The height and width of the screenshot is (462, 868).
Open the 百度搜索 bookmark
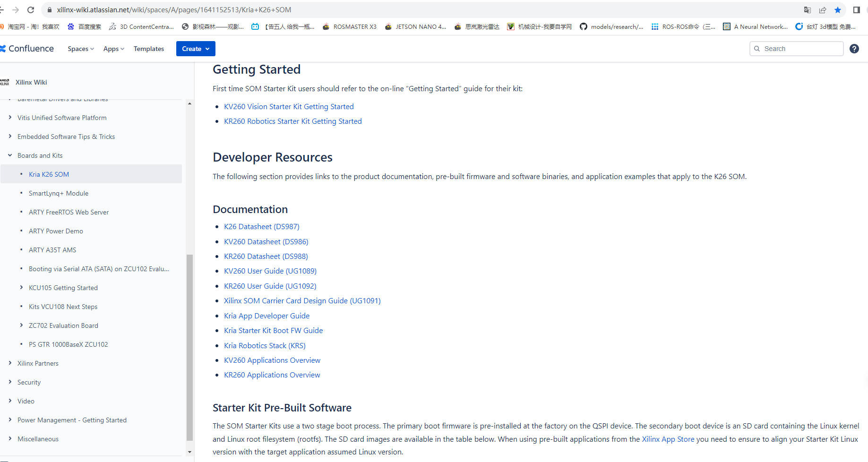(x=84, y=27)
